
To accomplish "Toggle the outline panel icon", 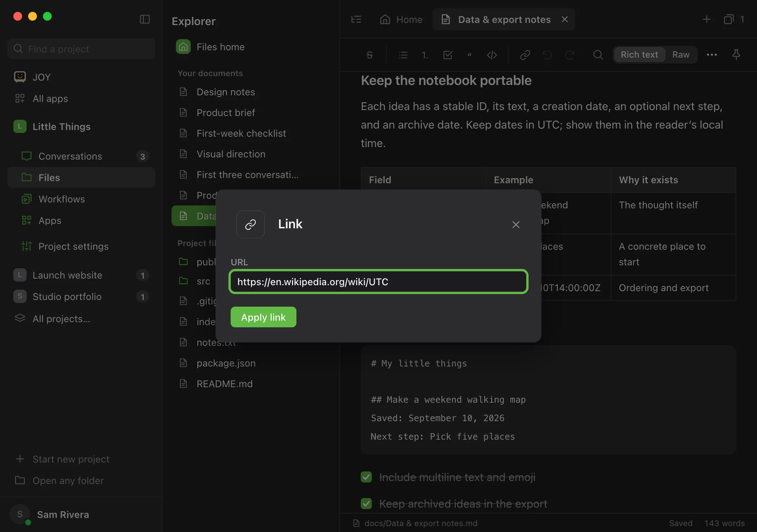I will click(356, 19).
